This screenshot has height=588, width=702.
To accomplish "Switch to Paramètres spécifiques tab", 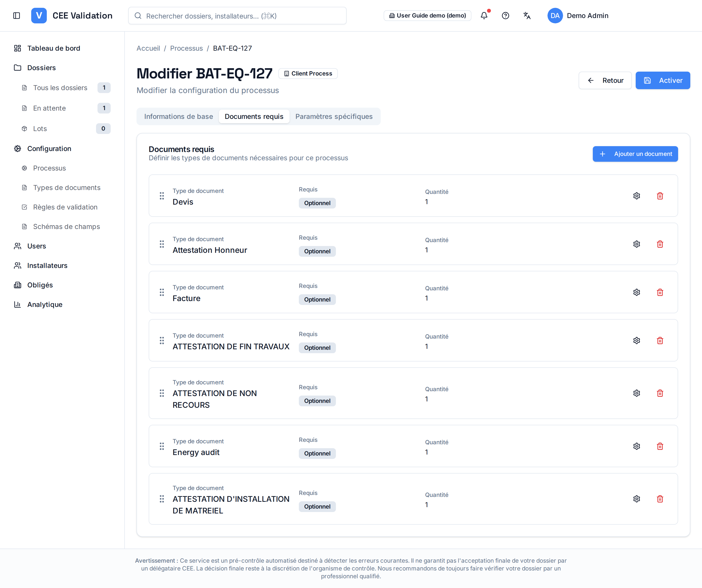I will [334, 116].
